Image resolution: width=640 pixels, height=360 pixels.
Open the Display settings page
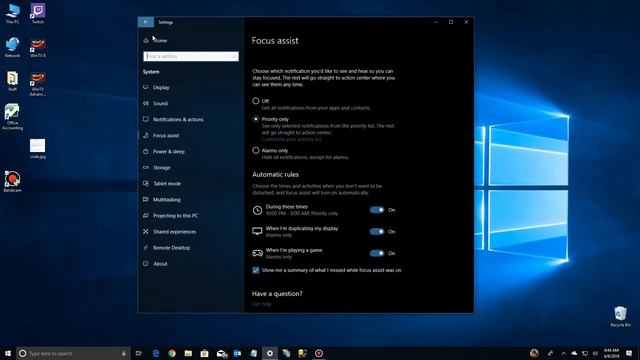(161, 87)
